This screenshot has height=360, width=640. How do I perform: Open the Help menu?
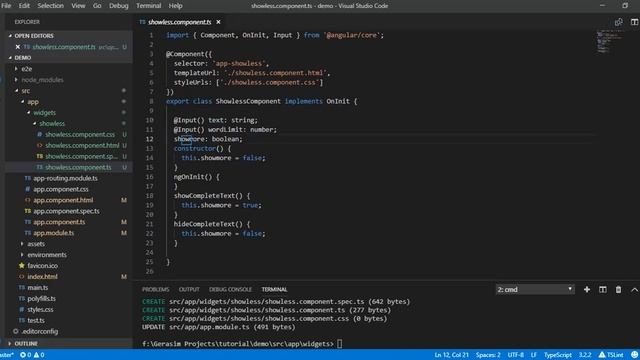[176, 6]
